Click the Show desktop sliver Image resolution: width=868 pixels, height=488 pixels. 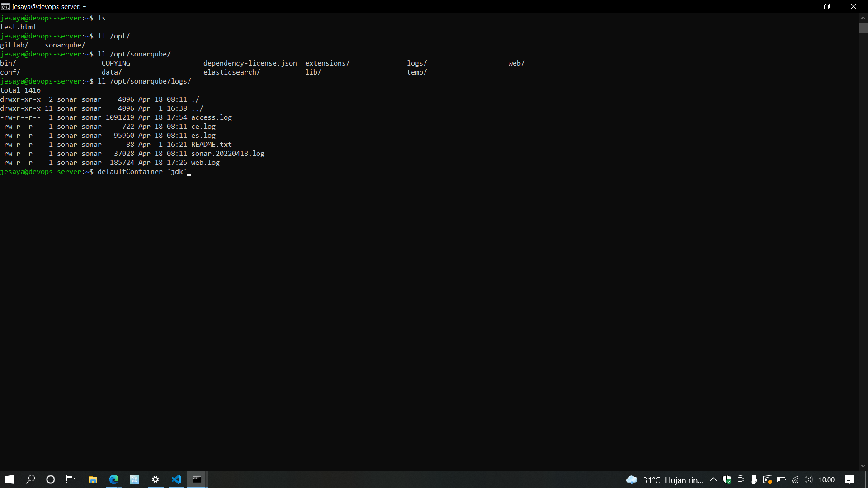866,479
